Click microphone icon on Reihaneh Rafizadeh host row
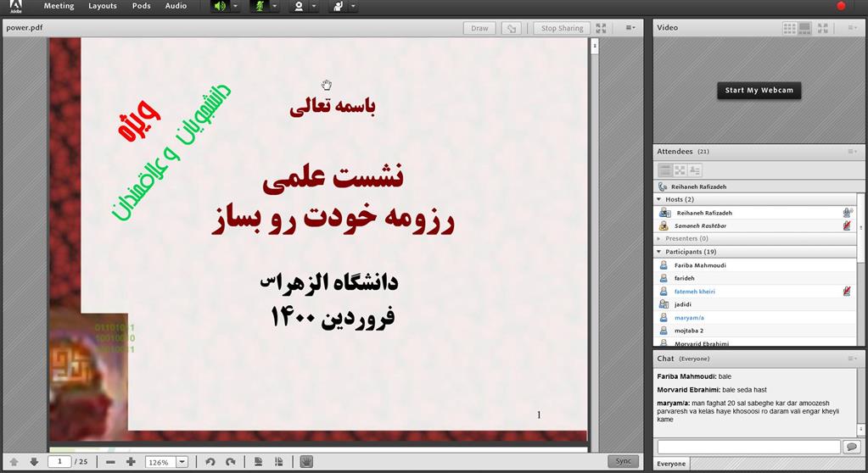This screenshot has height=473, width=868. [848, 213]
